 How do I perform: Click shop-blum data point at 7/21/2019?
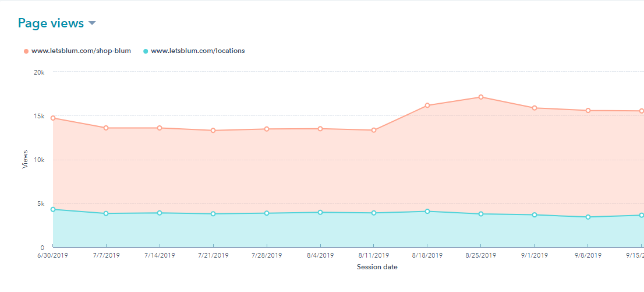(x=213, y=131)
